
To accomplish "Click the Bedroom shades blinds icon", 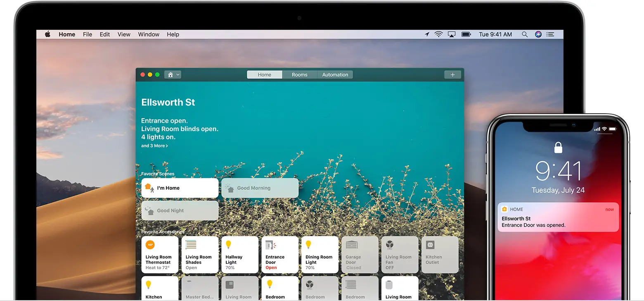I will tap(351, 284).
